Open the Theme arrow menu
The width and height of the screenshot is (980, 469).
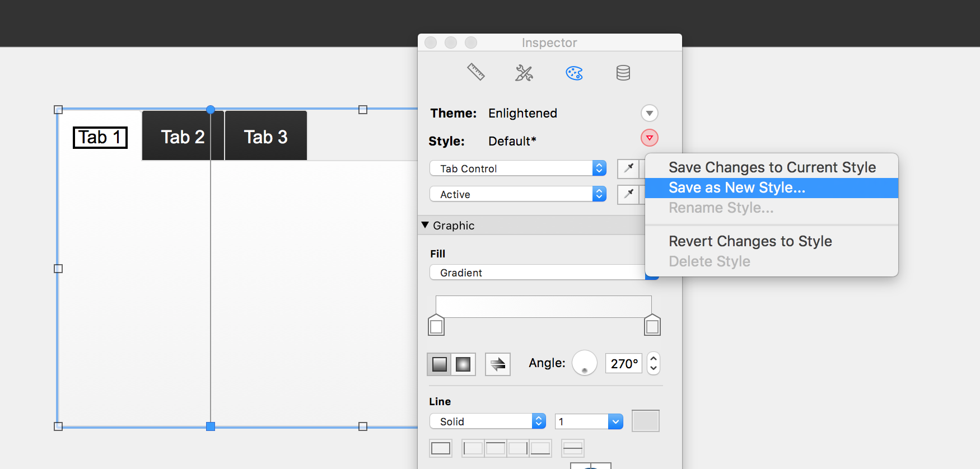(649, 113)
